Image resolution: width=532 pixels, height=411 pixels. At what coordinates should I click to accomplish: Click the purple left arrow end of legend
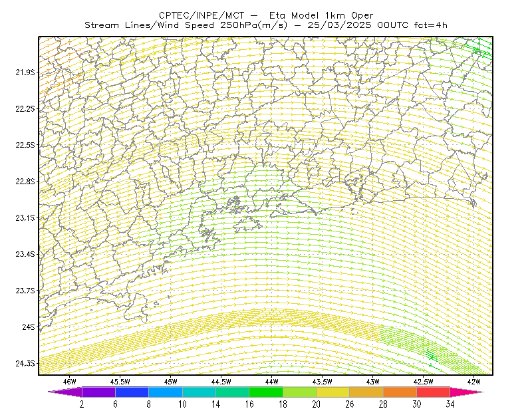(65, 392)
